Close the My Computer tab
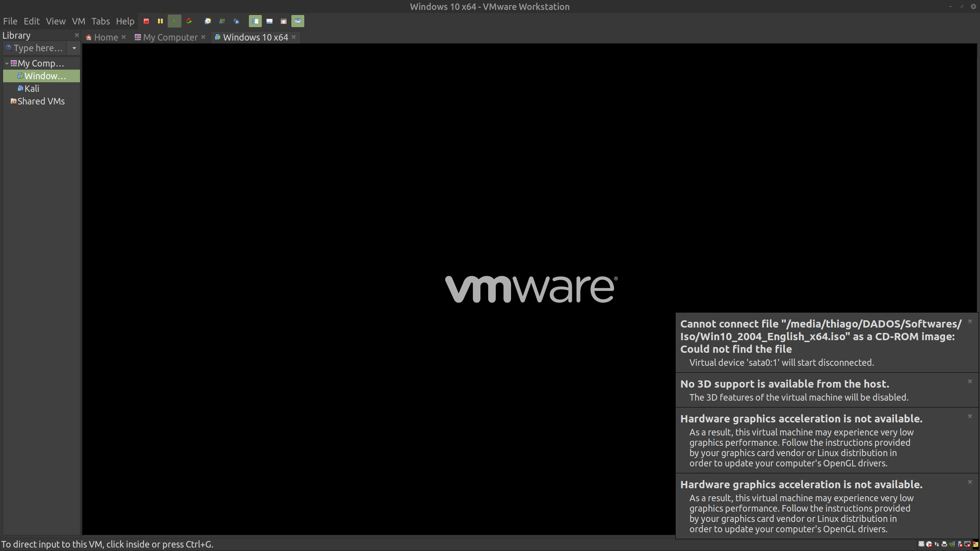980x551 pixels. coord(203,37)
